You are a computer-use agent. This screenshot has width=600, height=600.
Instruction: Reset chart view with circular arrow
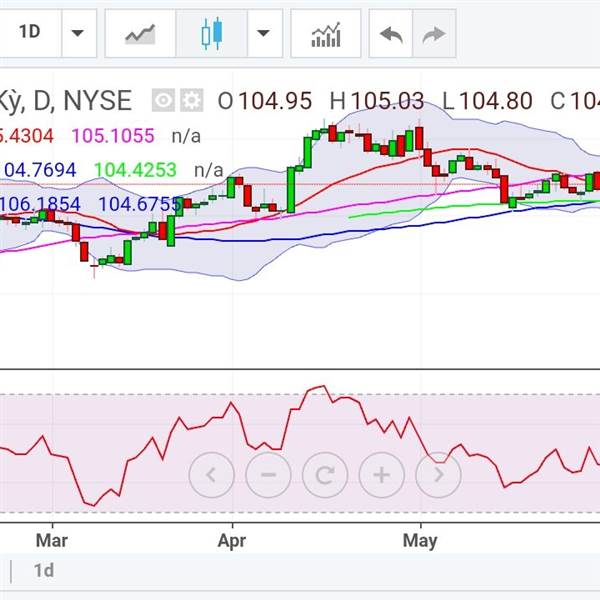coord(325,475)
